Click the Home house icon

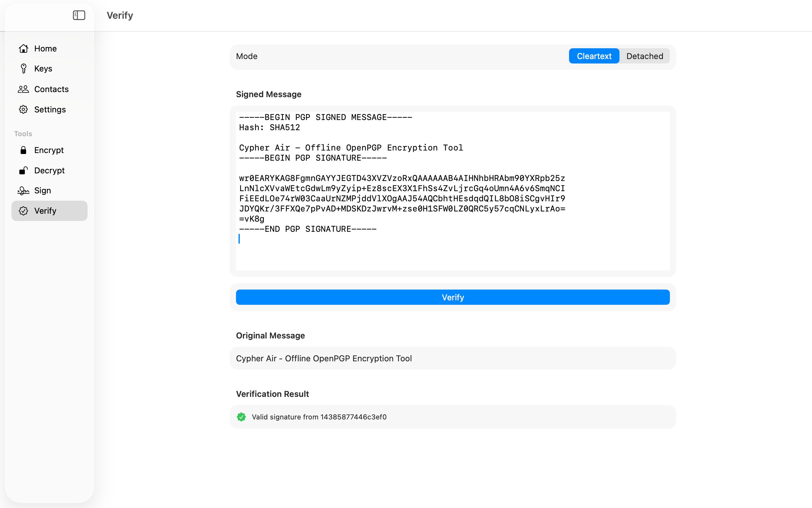click(x=23, y=48)
